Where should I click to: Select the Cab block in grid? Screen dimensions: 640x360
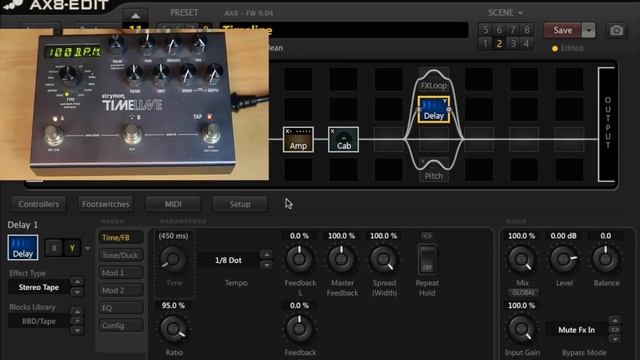tap(343, 140)
